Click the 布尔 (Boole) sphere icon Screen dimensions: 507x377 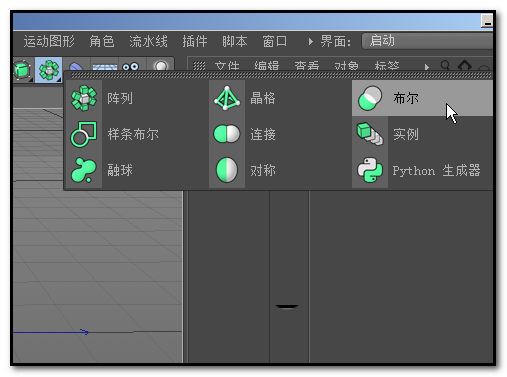tap(370, 98)
